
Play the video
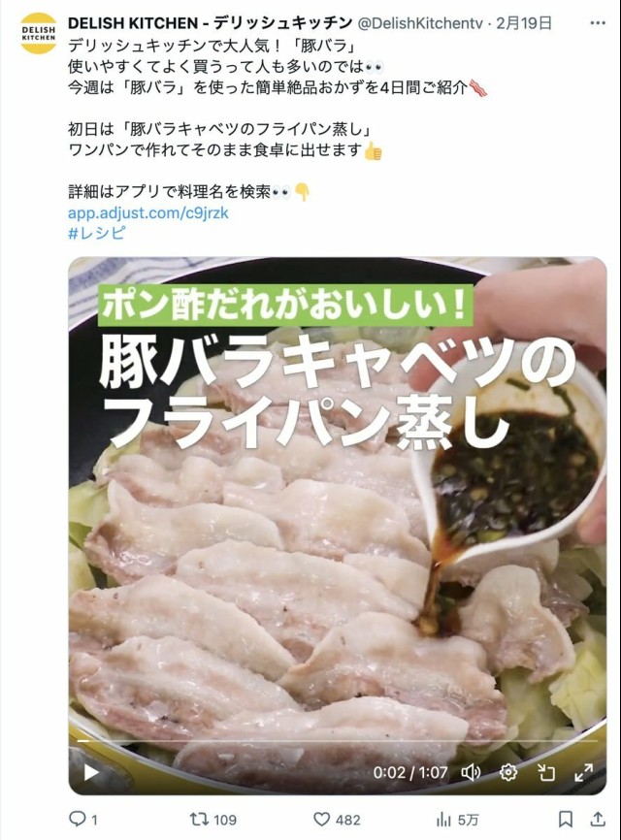click(x=91, y=772)
